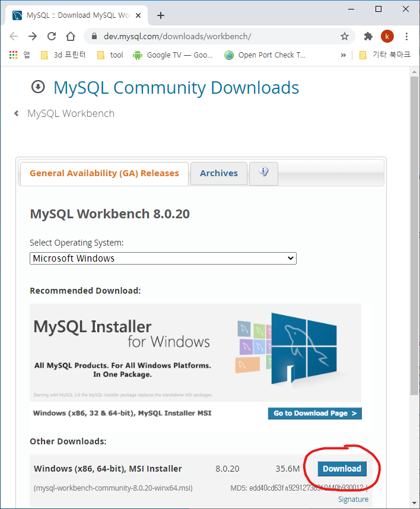Click the Go to Download Page button

(x=314, y=413)
